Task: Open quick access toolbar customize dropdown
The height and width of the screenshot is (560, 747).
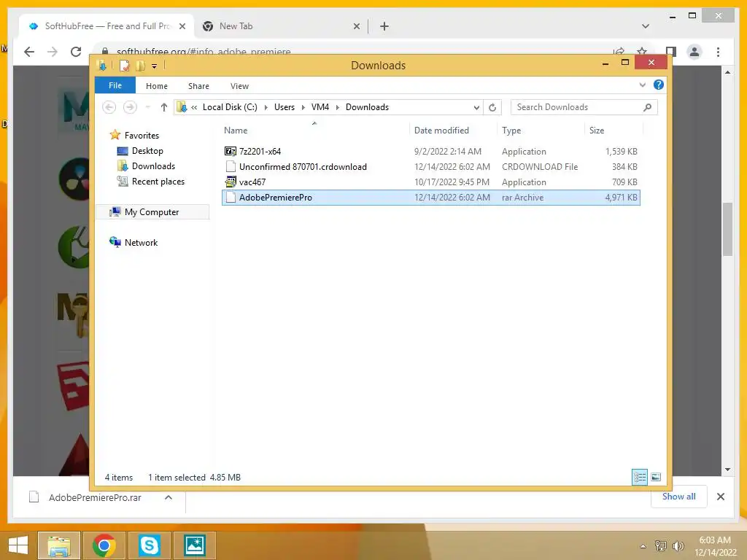Action: (x=155, y=66)
